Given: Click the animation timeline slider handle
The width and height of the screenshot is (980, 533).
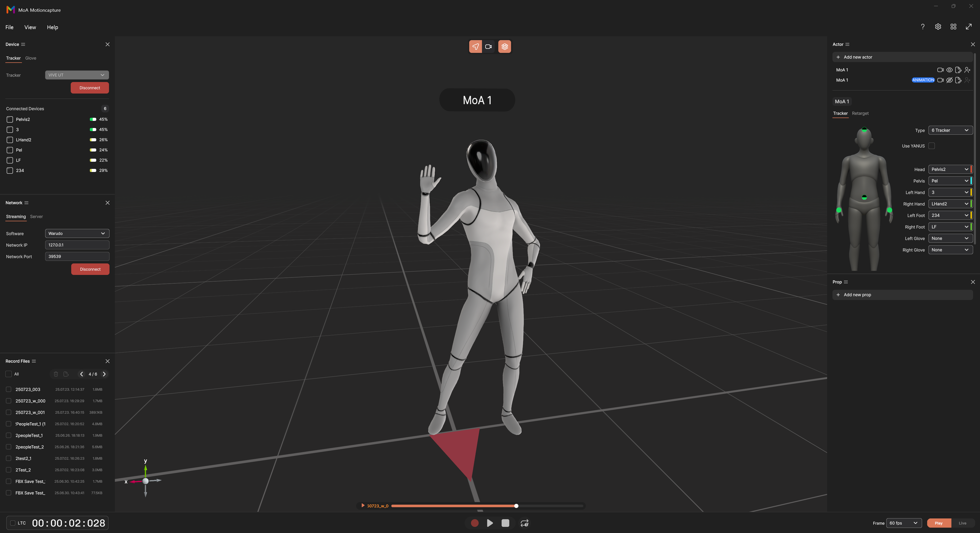Looking at the screenshot, I should 516,506.
